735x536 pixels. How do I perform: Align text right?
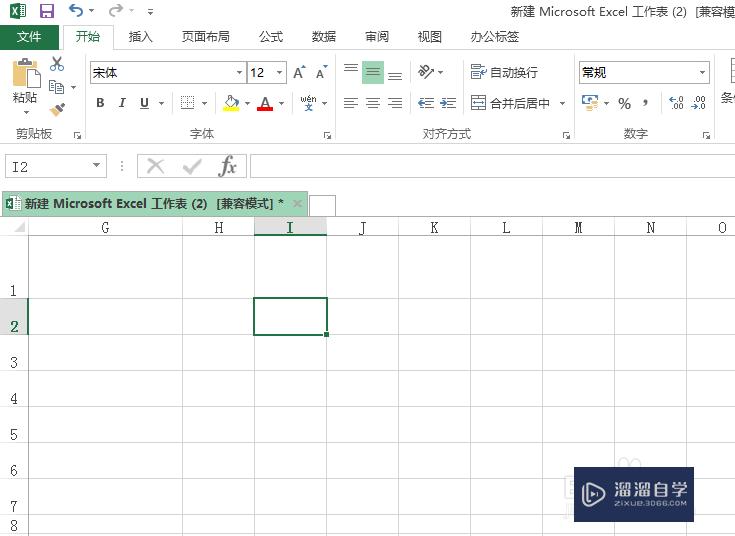pyautogui.click(x=395, y=103)
